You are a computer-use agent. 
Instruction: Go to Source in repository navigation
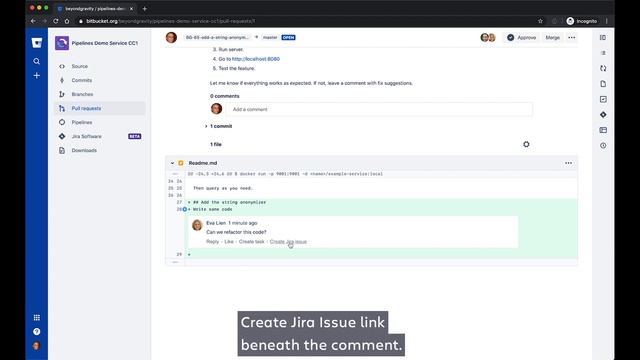pyautogui.click(x=80, y=66)
